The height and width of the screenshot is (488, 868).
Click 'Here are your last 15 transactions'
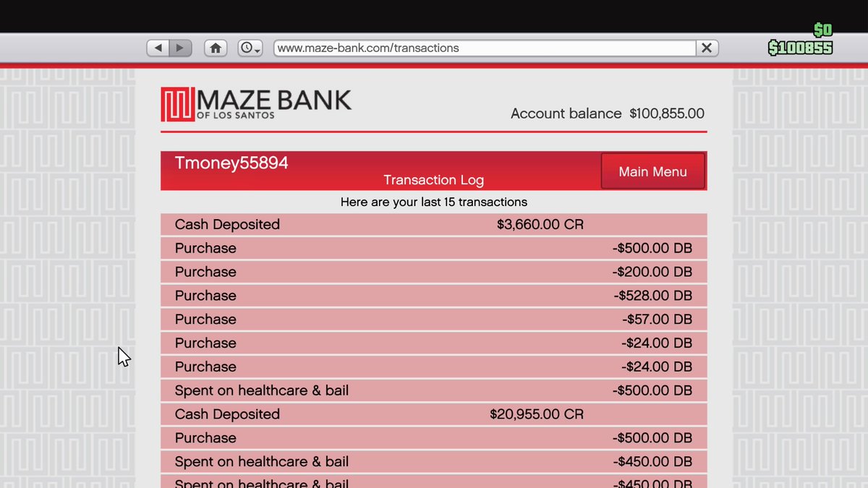point(433,202)
